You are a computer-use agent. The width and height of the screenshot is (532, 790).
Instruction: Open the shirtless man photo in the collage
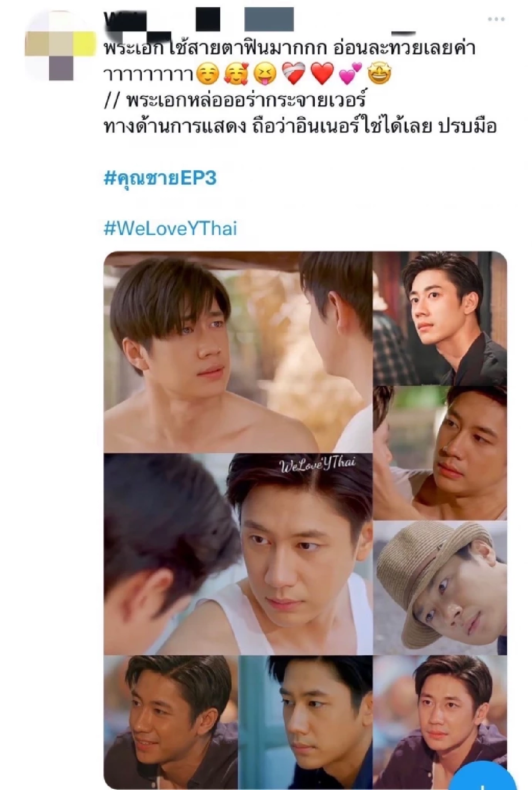pyautogui.click(x=238, y=352)
